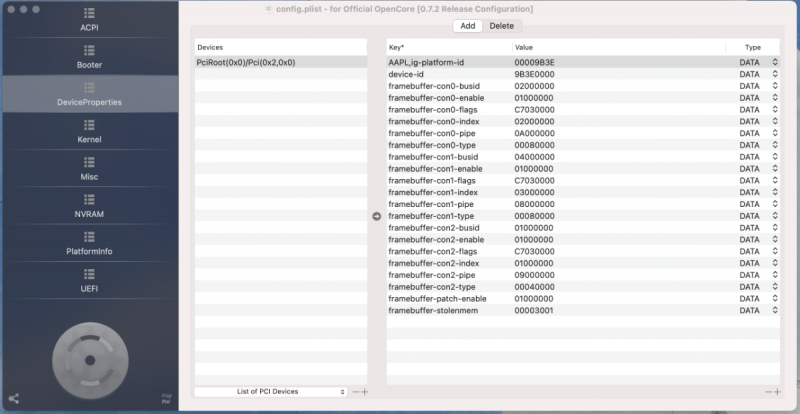Viewport: 800px width, 414px height.
Task: Remove the device with the minus button under Devices
Action: tap(356, 392)
